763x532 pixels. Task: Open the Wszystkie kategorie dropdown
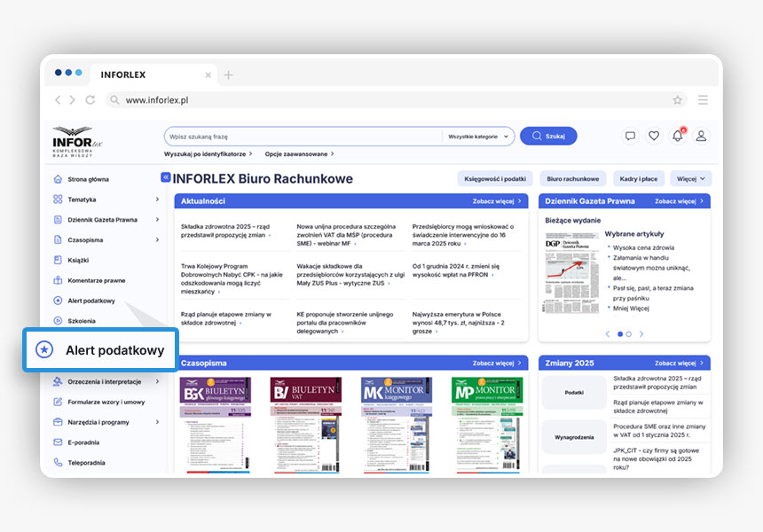tap(478, 137)
